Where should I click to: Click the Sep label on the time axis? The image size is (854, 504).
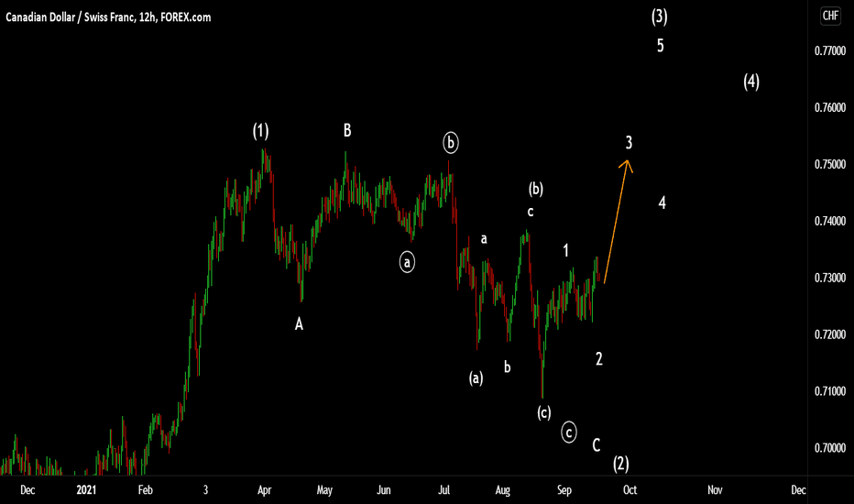coord(564,490)
